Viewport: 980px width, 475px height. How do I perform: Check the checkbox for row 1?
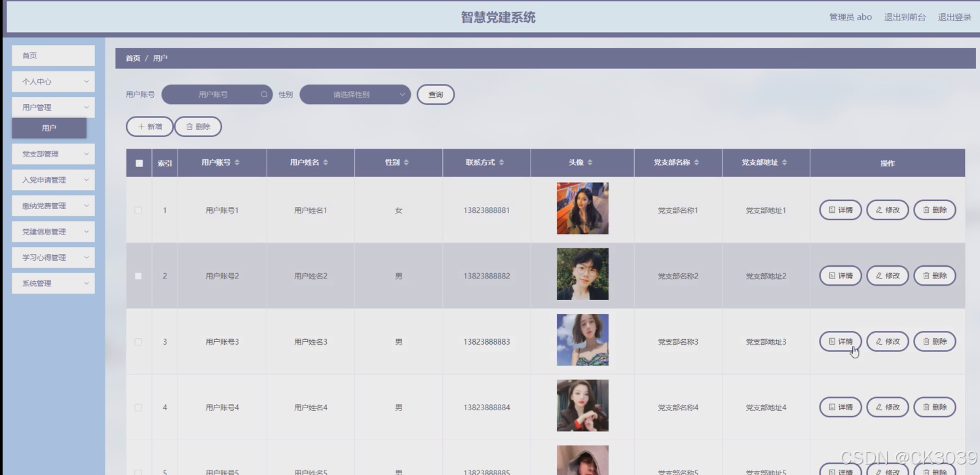click(138, 210)
